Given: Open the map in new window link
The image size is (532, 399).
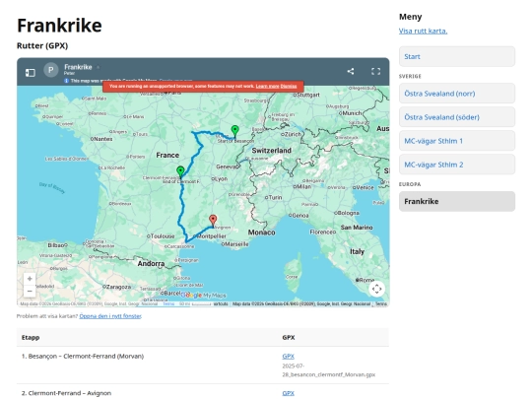Looking at the screenshot, I should pos(110,316).
